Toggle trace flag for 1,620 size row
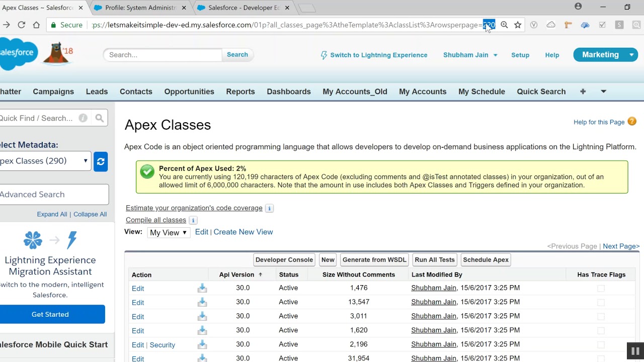This screenshot has width=644, height=362. [x=601, y=330]
